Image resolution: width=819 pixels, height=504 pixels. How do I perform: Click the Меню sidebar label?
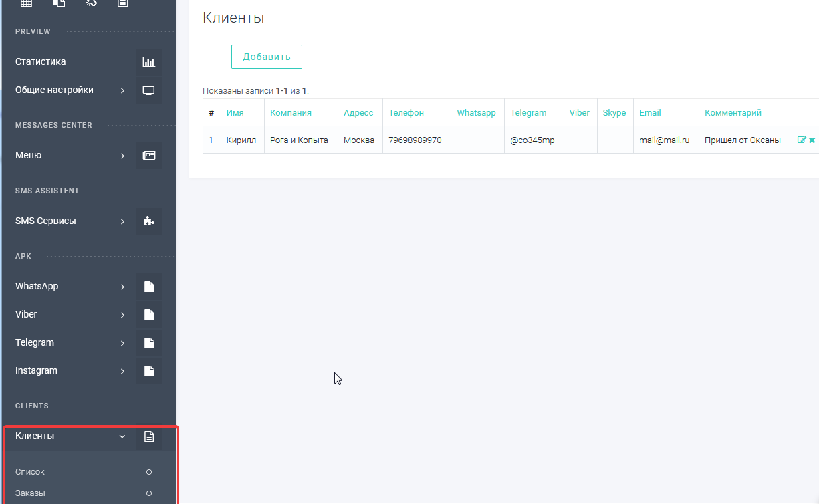(28, 155)
